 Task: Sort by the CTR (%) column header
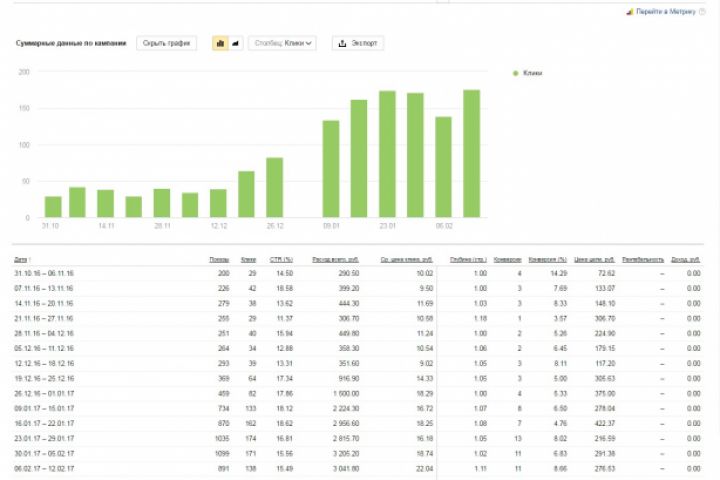coord(281,260)
